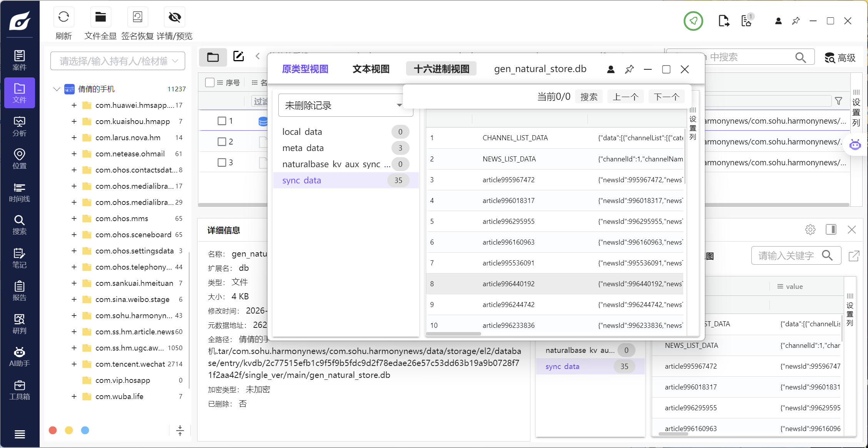The height and width of the screenshot is (448, 868).
Task: Open the AI助手 assistant in sidebar
Action: click(x=19, y=357)
